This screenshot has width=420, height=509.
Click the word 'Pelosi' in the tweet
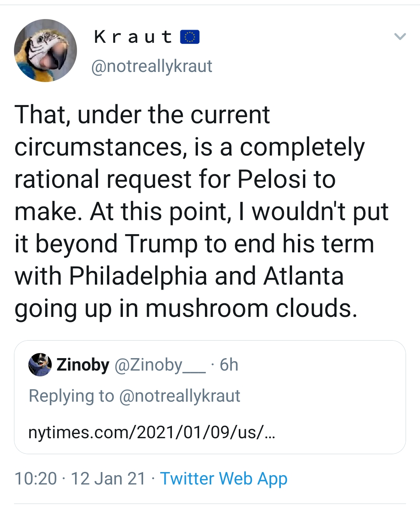click(272, 179)
